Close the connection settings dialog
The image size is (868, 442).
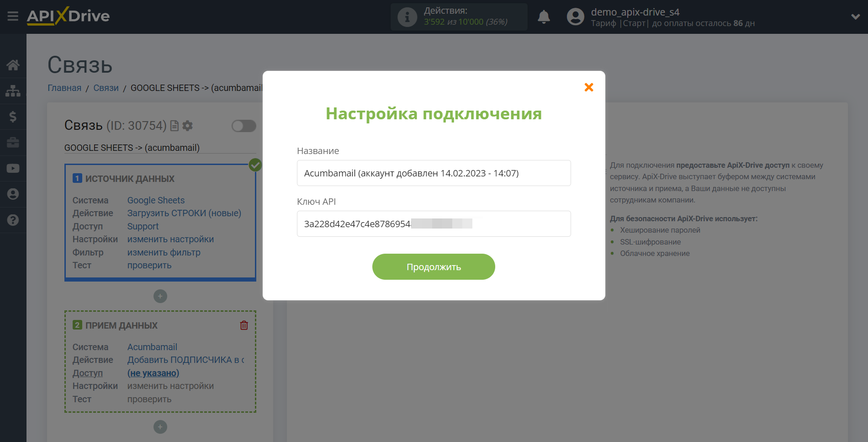589,87
